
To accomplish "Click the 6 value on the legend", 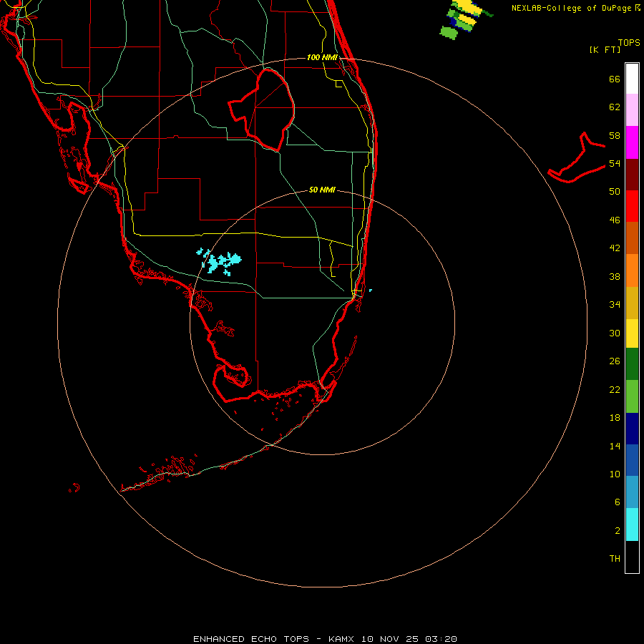I will [x=618, y=502].
